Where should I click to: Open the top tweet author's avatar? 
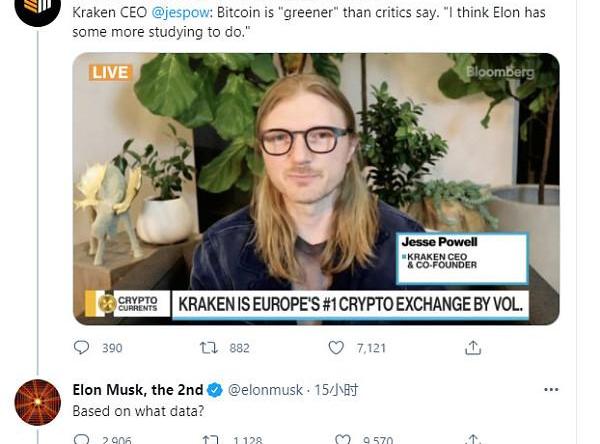tap(38, 8)
